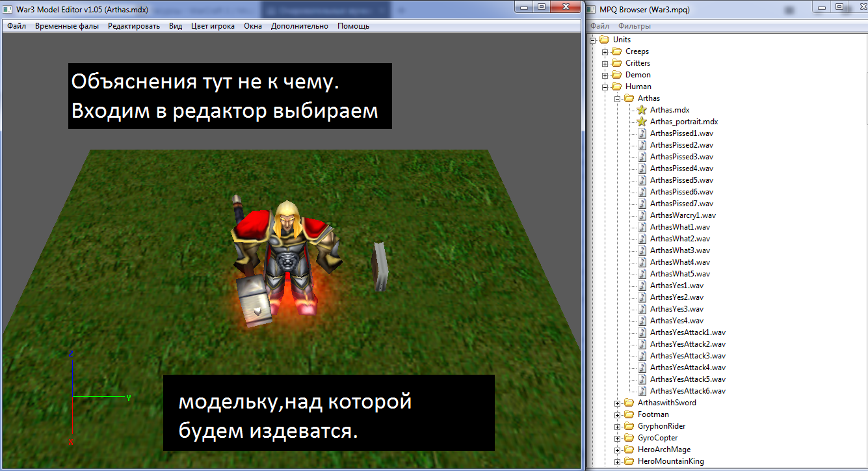Select ArthasYes4.wav in the tree
The height and width of the screenshot is (471, 868).
click(677, 321)
